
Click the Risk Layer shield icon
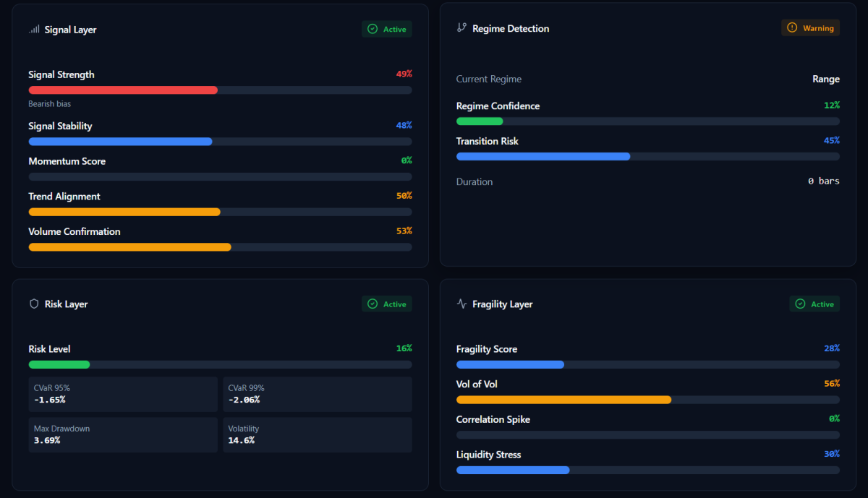[34, 304]
